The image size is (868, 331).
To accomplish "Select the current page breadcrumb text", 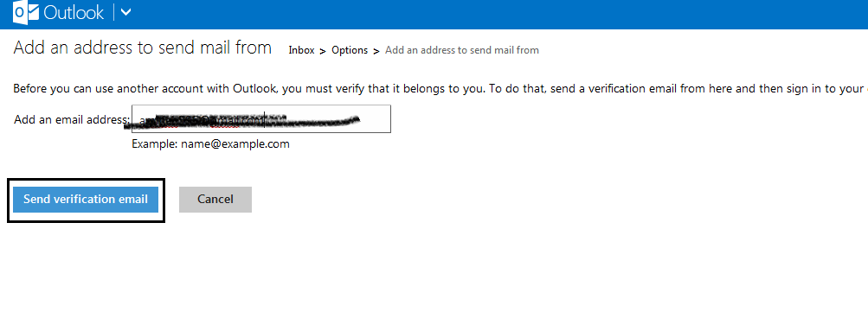I will pos(461,50).
